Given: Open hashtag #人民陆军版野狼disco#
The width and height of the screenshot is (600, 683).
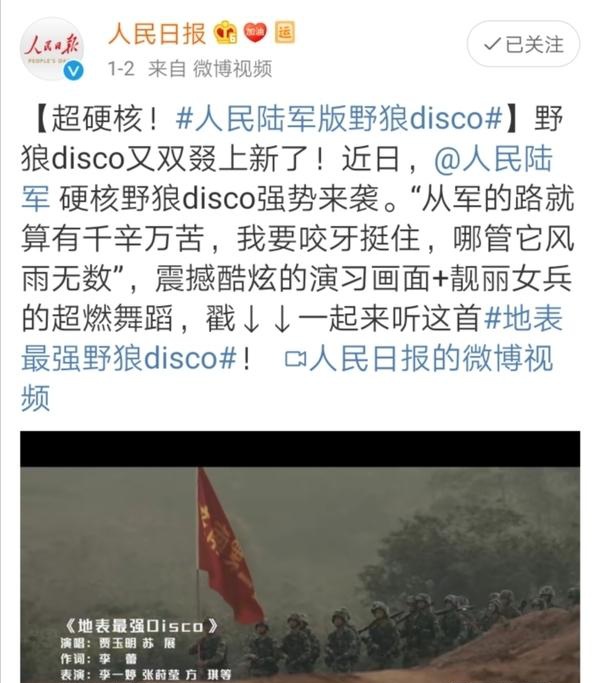Looking at the screenshot, I should pyautogui.click(x=339, y=118).
